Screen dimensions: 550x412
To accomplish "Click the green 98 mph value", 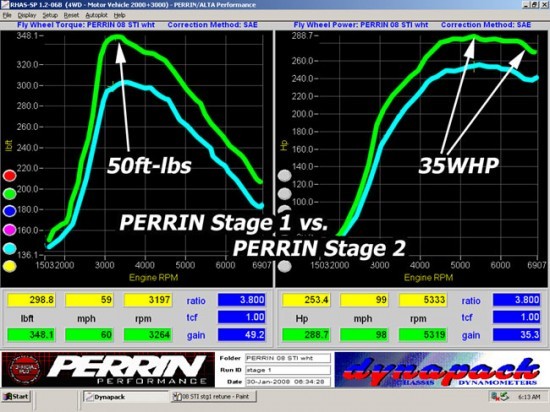I will (364, 335).
